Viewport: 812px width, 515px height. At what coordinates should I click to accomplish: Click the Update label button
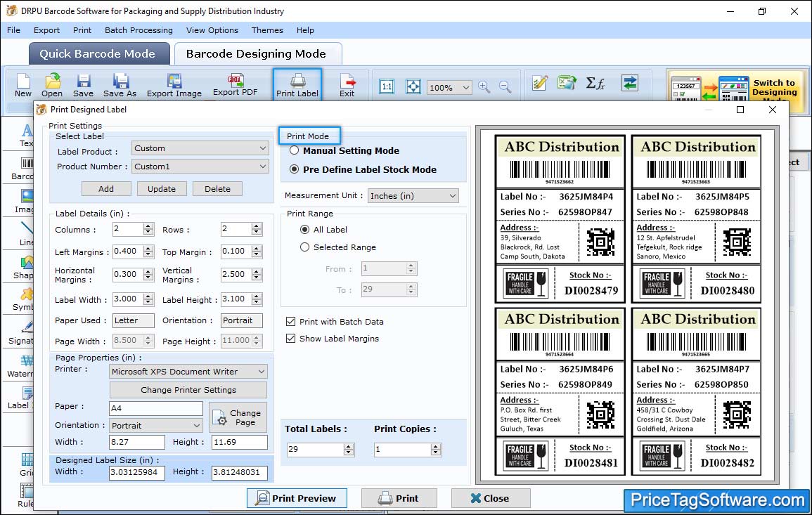162,189
